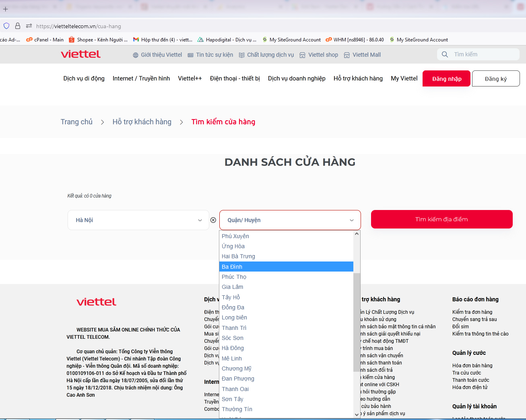This screenshot has height=420, width=526.
Task: Open Hóa đơn điện tử footer link
Action: point(470,387)
